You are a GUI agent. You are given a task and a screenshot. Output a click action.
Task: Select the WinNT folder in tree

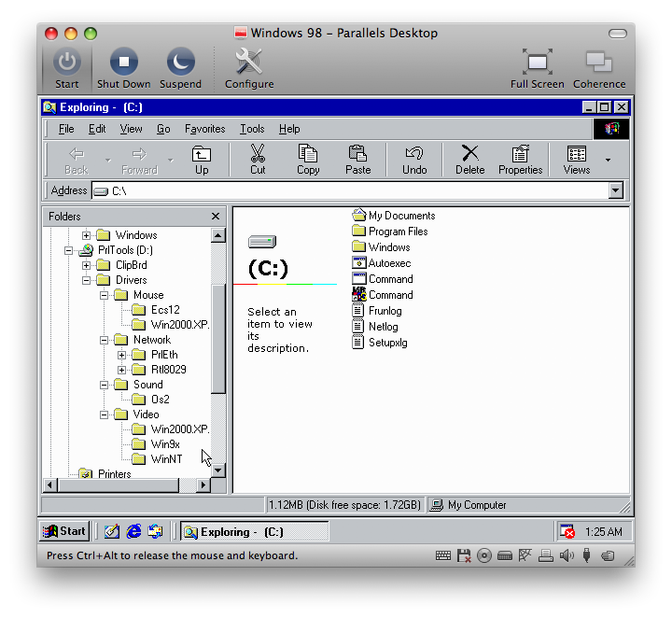pos(158,459)
